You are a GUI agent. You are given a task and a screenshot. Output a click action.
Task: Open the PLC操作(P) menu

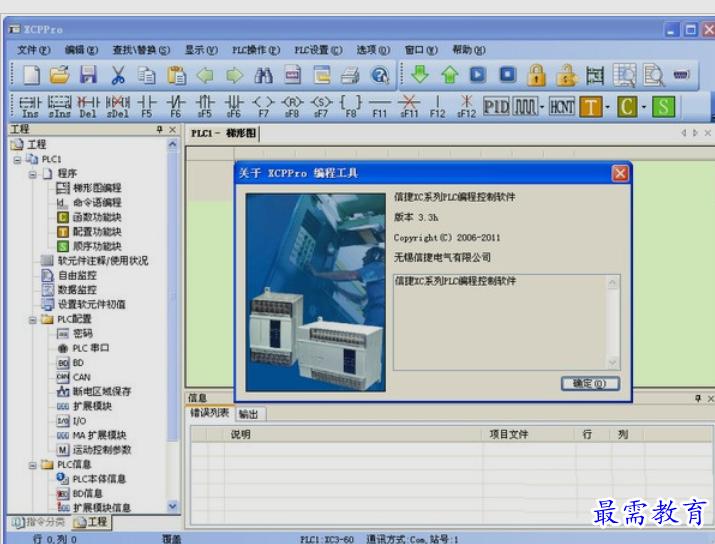coord(256,50)
